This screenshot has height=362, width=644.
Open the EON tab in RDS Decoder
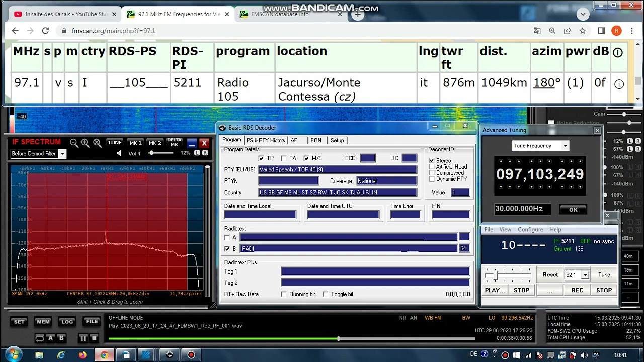coord(316,140)
